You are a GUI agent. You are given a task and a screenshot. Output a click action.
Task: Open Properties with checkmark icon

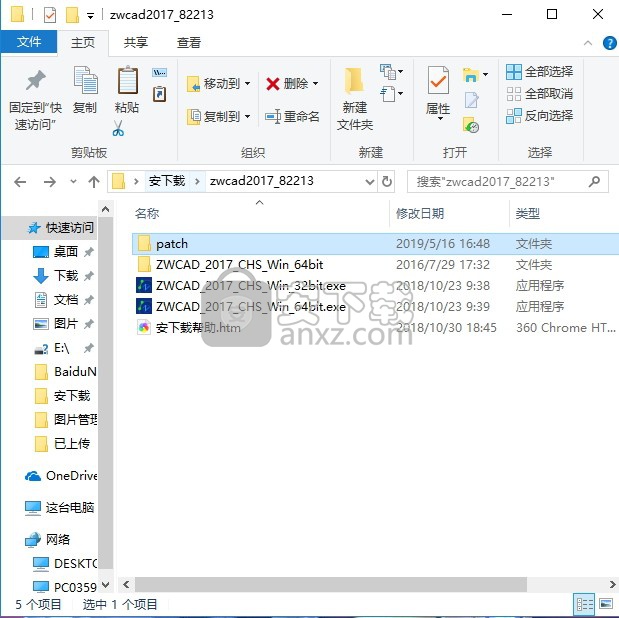point(438,80)
